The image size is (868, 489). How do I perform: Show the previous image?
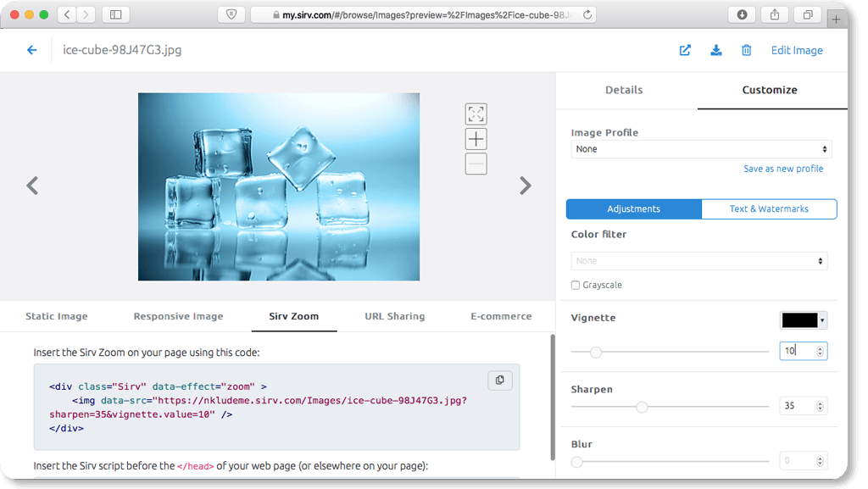32,186
